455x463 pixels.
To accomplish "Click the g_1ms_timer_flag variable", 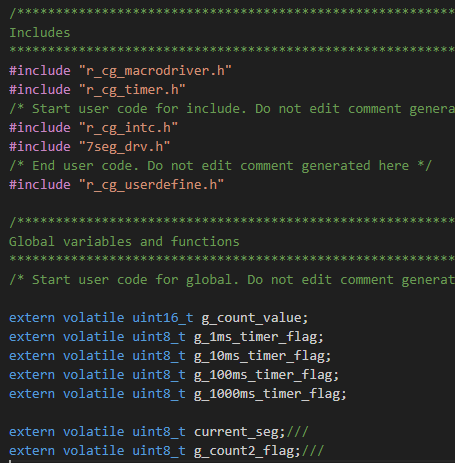I will 255,337.
